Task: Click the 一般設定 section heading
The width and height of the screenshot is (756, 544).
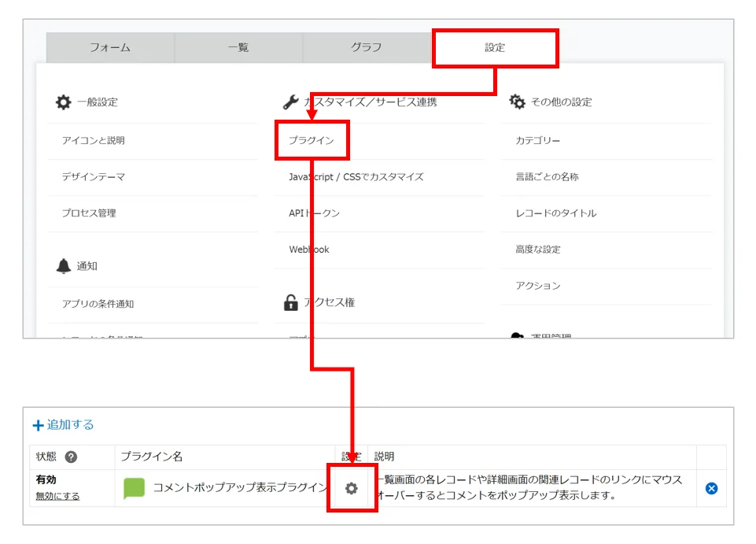Action: tap(98, 102)
